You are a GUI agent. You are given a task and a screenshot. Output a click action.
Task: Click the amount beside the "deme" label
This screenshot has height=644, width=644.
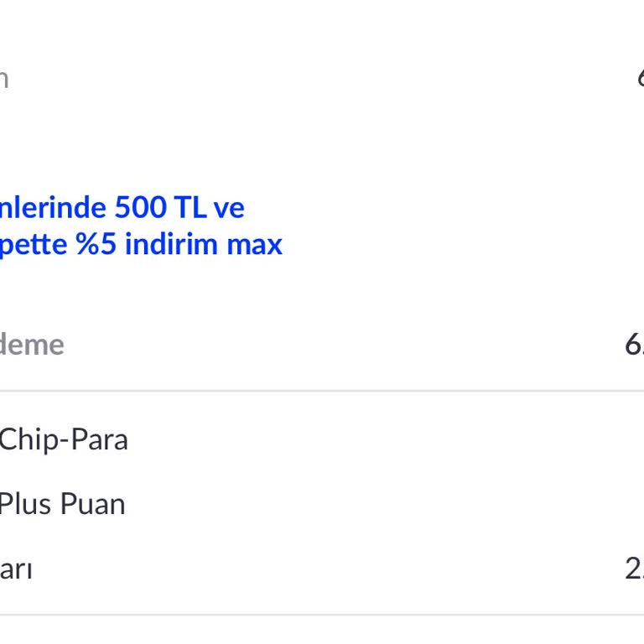(x=635, y=345)
